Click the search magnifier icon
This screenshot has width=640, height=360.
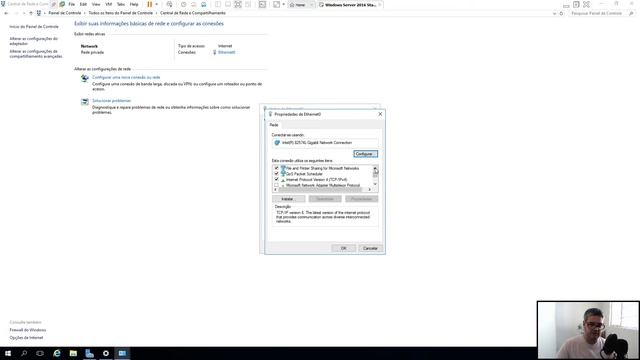[631, 13]
